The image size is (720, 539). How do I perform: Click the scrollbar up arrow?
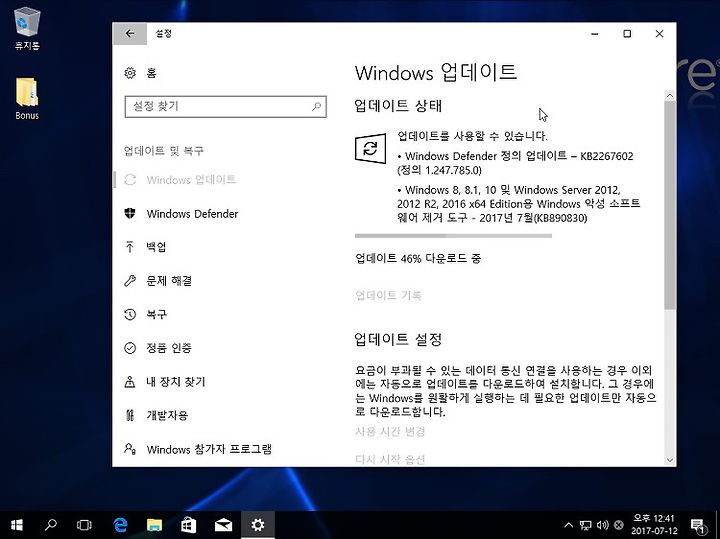[x=669, y=95]
